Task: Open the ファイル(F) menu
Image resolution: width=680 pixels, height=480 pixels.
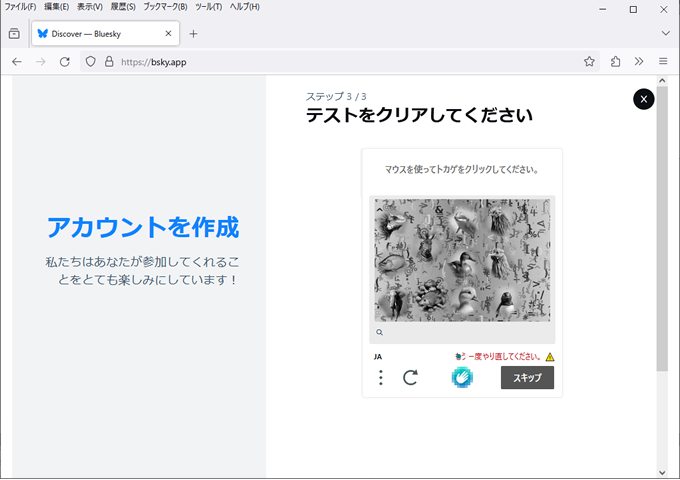Action: [20, 7]
